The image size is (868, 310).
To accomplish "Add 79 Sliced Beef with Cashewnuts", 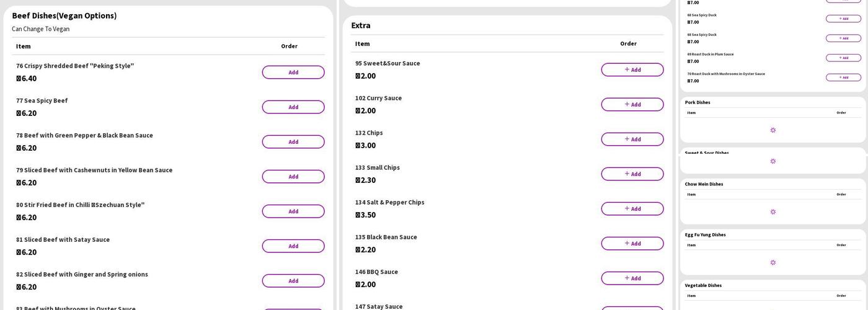I will (x=293, y=177).
